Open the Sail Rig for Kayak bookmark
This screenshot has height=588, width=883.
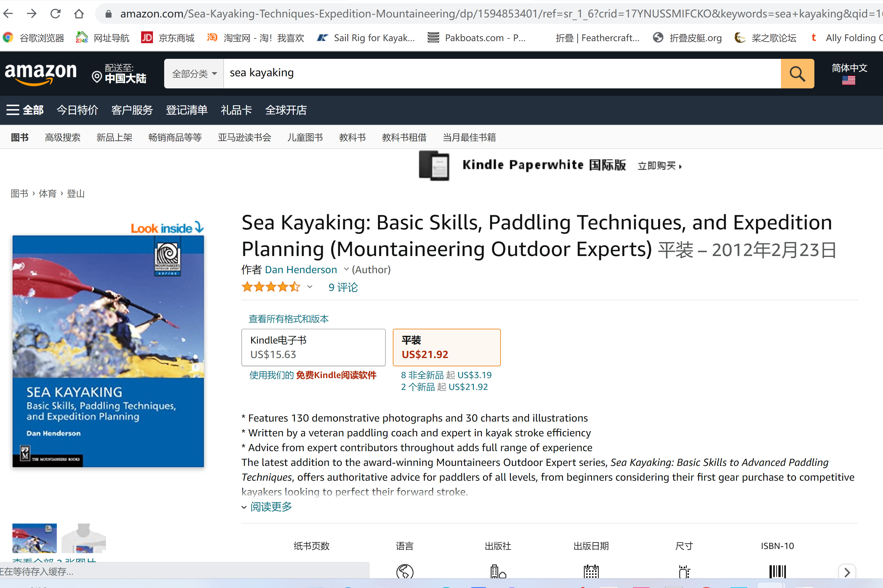(366, 38)
